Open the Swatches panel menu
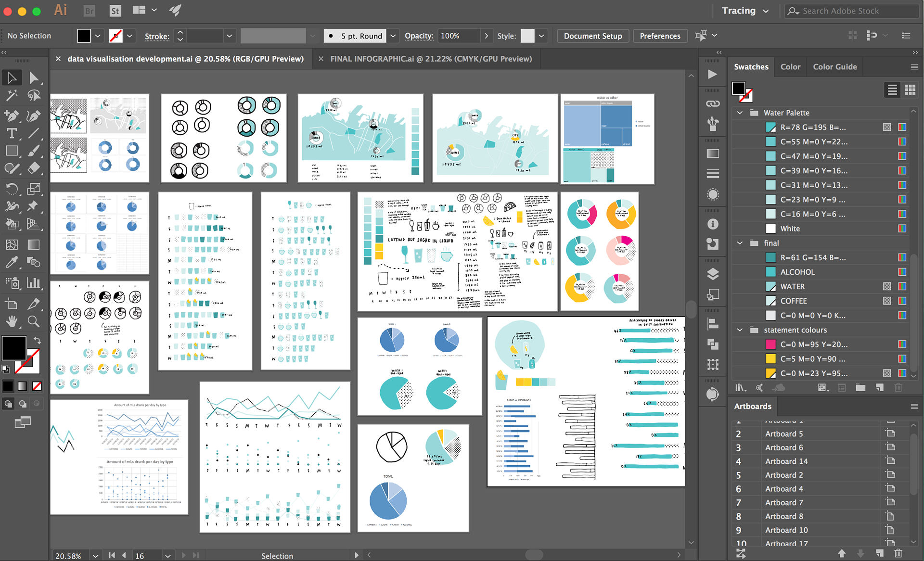 914,67
